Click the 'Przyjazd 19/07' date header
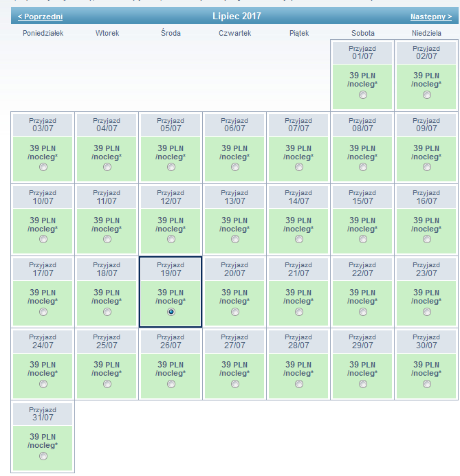The width and height of the screenshot is (460, 476). point(171,269)
